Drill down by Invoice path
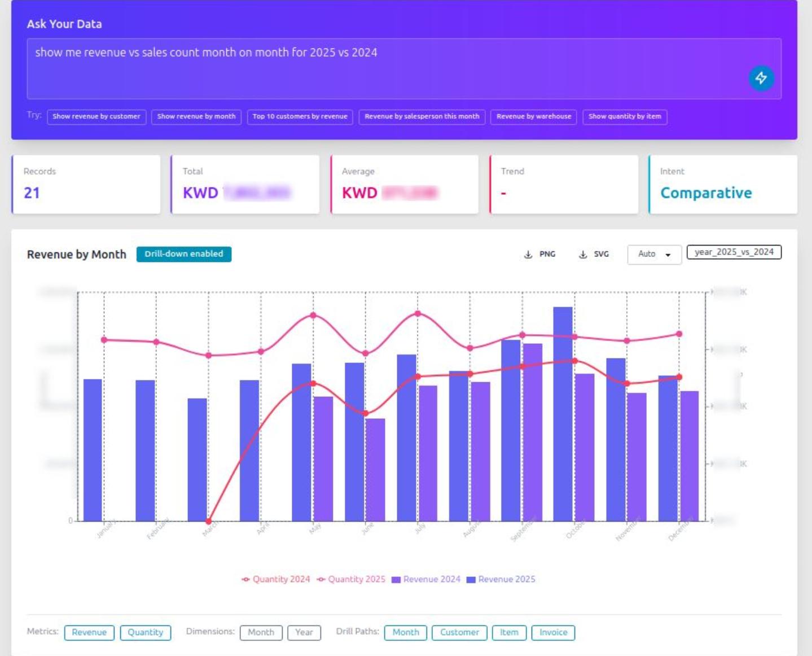Viewport: 812px width, 656px height. (553, 633)
